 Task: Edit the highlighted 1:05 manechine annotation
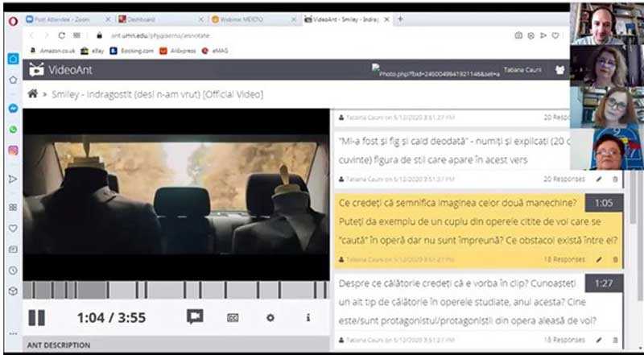599,259
